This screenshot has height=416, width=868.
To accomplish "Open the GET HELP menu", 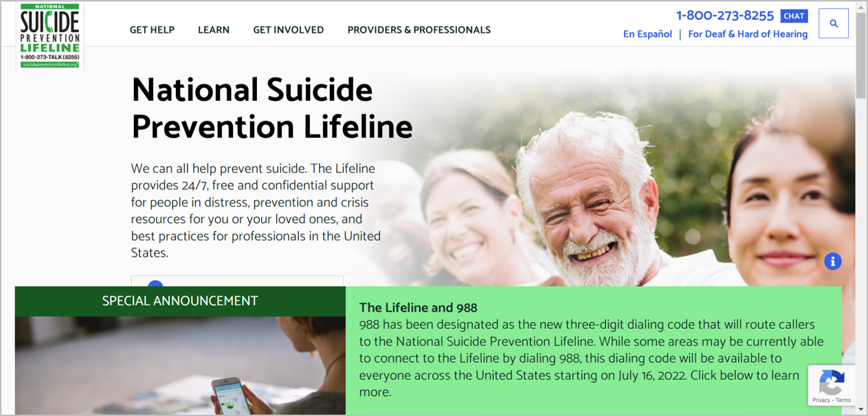I will [x=152, y=30].
